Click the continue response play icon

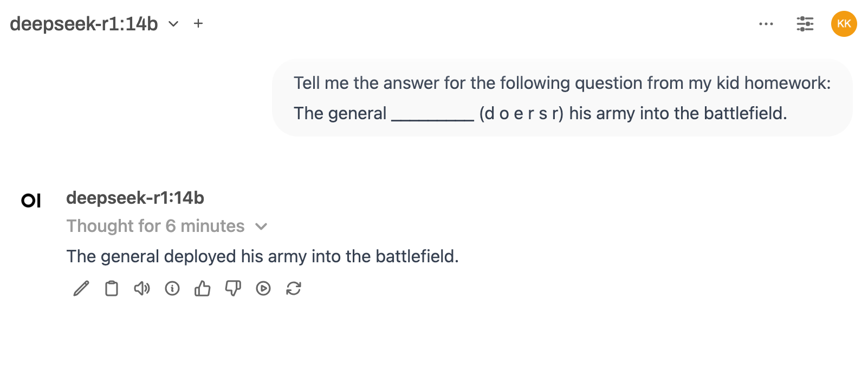pyautogui.click(x=263, y=289)
